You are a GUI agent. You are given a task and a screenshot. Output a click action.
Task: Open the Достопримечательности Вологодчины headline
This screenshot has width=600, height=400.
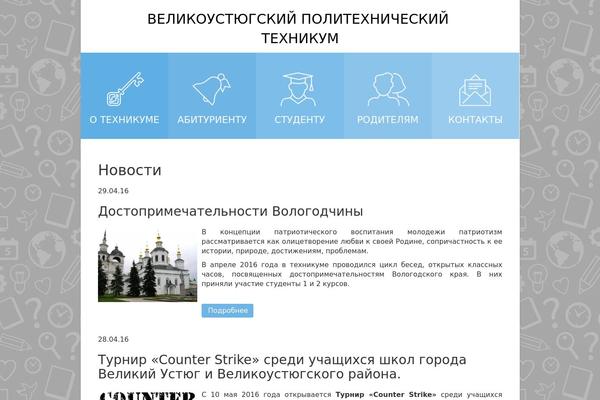(230, 211)
